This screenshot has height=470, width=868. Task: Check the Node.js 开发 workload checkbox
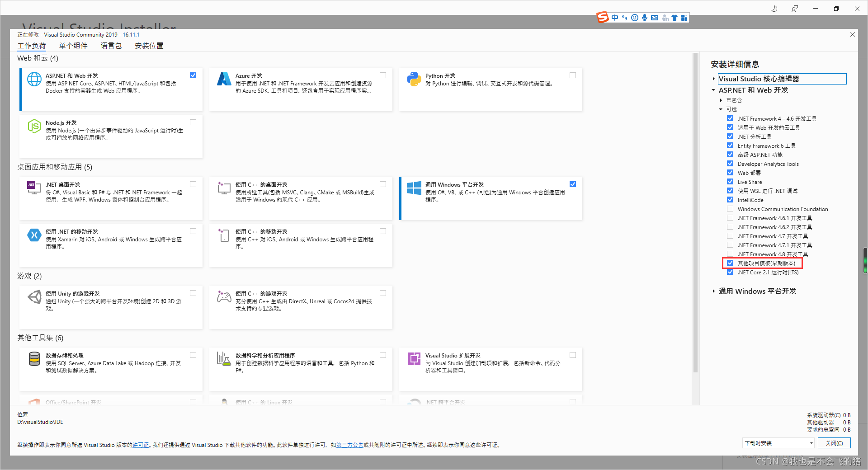click(193, 122)
